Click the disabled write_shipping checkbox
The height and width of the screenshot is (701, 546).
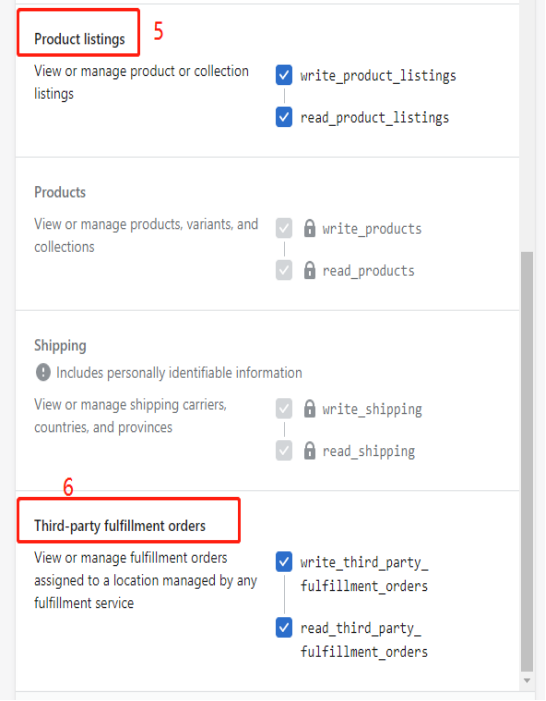pyautogui.click(x=284, y=409)
